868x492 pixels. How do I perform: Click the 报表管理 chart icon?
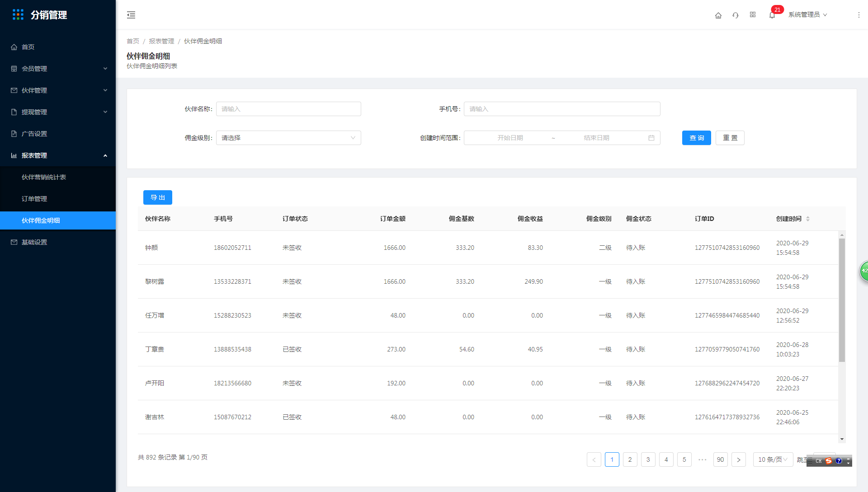pyautogui.click(x=14, y=155)
